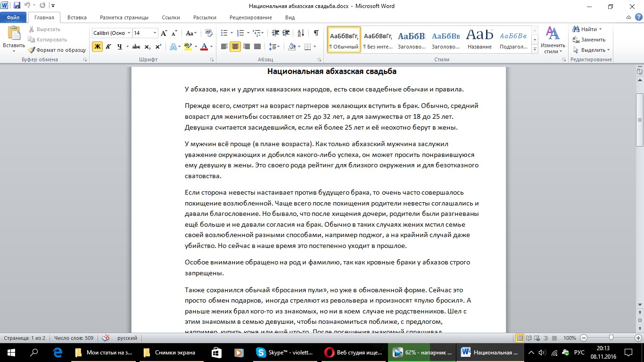The width and height of the screenshot is (644, 362).
Task: Click the Format Painter brush button
Action: 57,50
